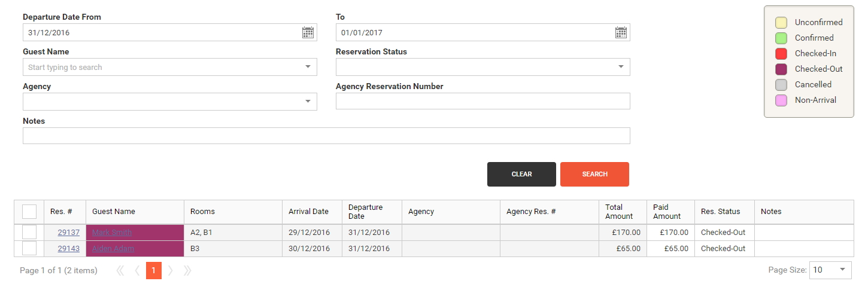The height and width of the screenshot is (284, 868).
Task: Open the Mark Smith guest link
Action: (112, 232)
